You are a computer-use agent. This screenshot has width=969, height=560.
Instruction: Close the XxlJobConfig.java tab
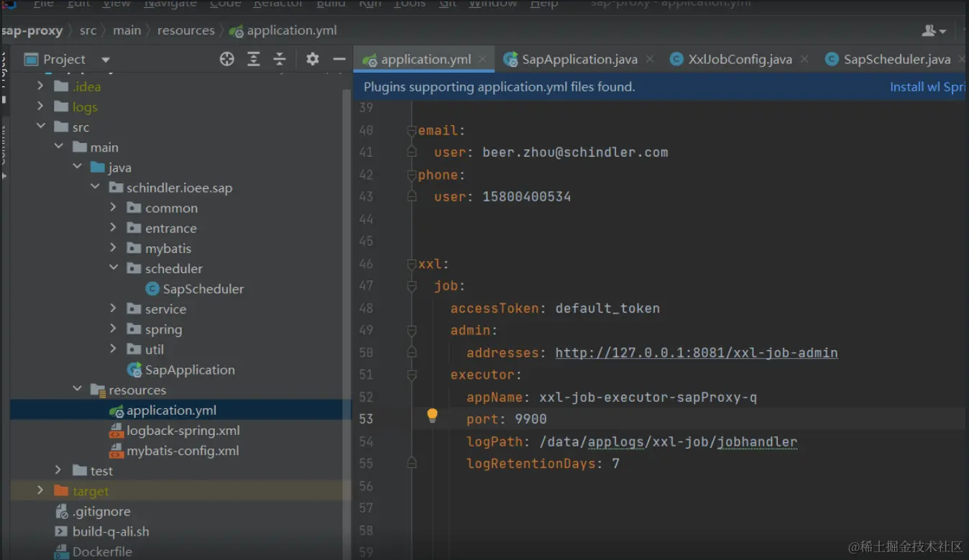pos(804,59)
